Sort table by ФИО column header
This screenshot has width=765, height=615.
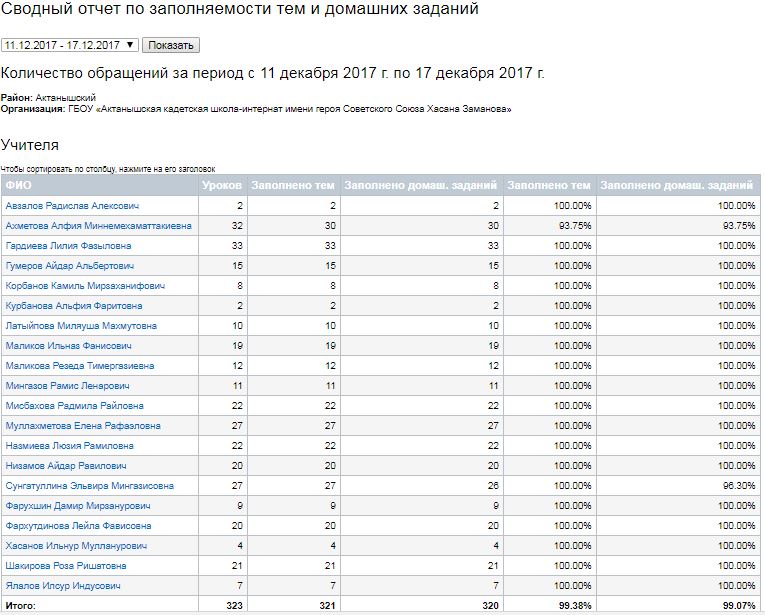coord(18,185)
